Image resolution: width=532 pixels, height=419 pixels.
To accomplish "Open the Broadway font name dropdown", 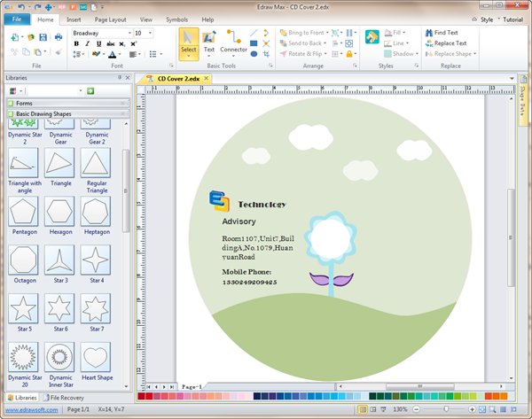I will (128, 33).
